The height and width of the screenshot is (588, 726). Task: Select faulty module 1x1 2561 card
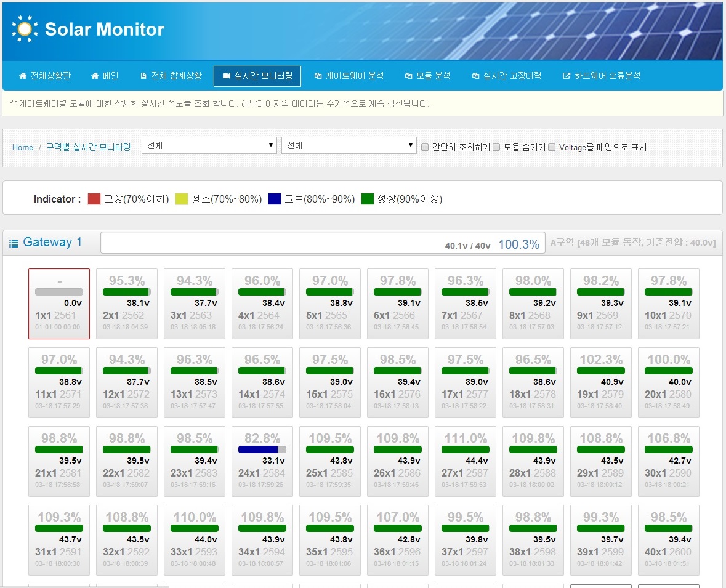[x=58, y=304]
